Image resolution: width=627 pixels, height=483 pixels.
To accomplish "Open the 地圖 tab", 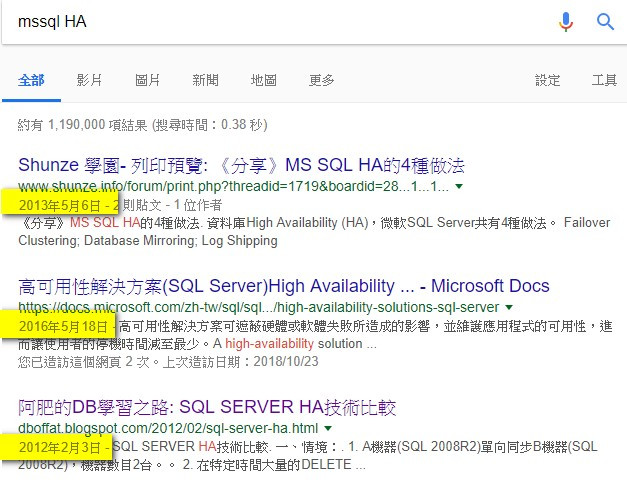I will click(x=264, y=80).
